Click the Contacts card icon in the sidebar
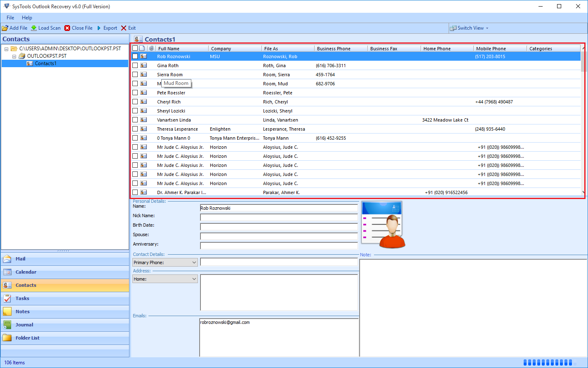This screenshot has width=588, height=368. [7, 285]
